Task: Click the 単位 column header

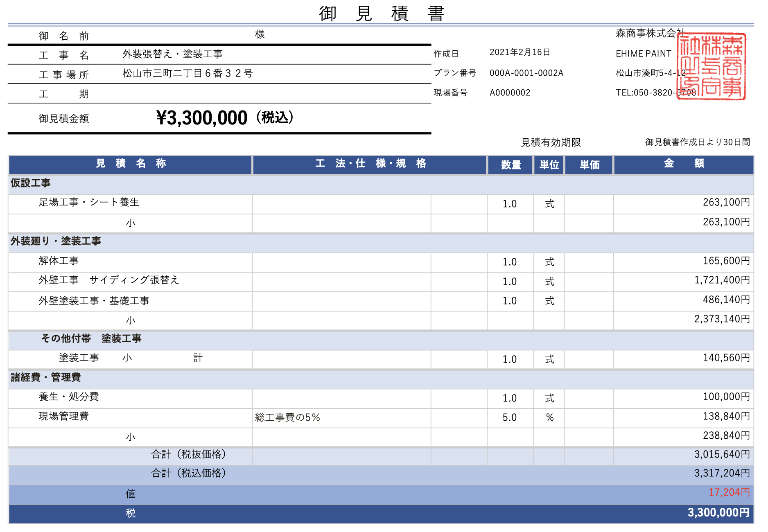Action: (x=549, y=165)
